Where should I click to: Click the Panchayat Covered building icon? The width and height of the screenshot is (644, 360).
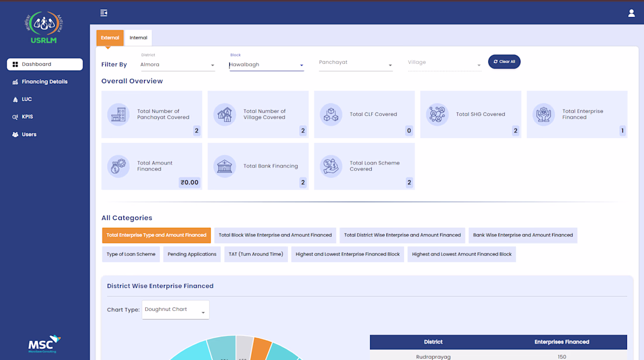tap(118, 114)
